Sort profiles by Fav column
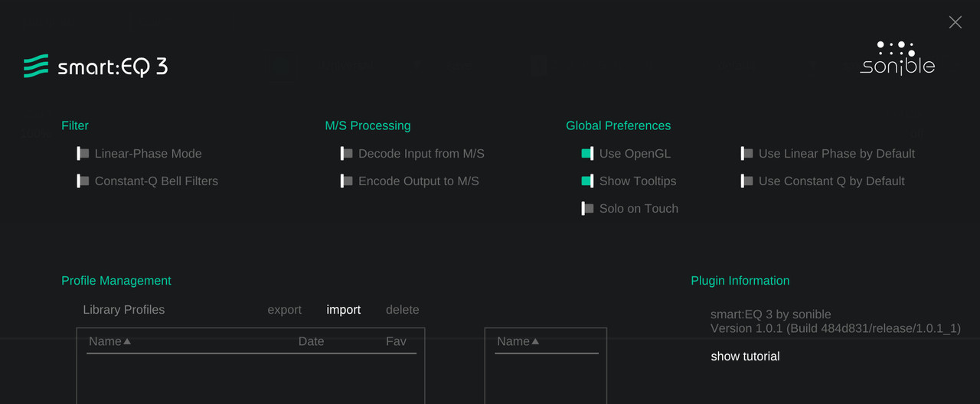This screenshot has width=980, height=404. pos(396,341)
